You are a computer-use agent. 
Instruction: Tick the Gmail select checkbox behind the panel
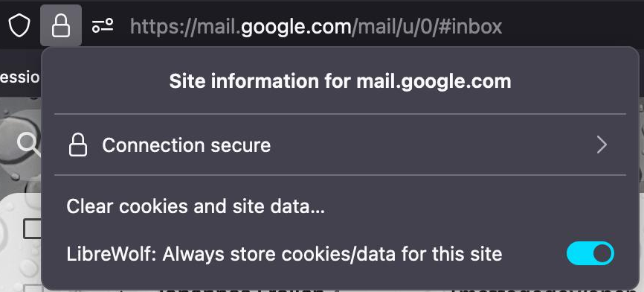click(x=32, y=229)
